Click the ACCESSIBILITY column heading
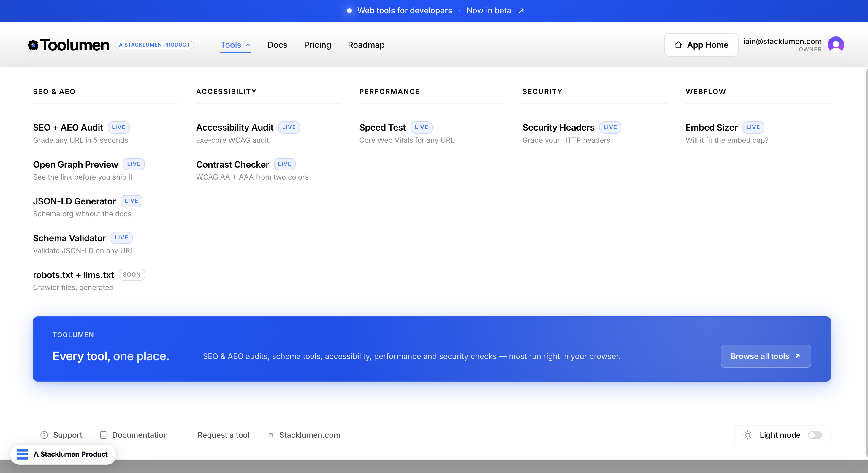Image resolution: width=868 pixels, height=473 pixels. coord(226,92)
